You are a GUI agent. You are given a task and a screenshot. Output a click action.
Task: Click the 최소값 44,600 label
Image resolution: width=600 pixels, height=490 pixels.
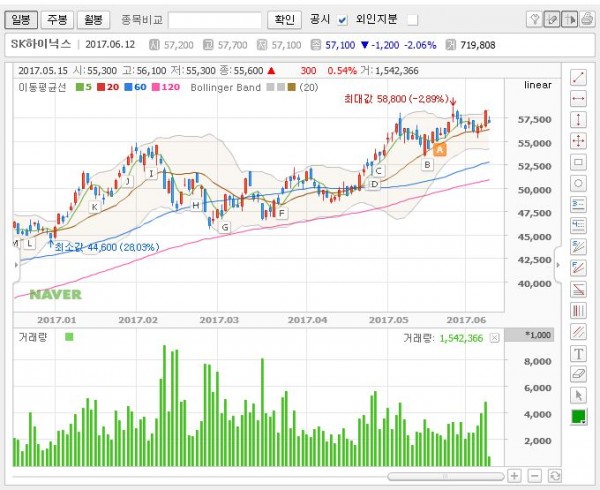coord(106,247)
